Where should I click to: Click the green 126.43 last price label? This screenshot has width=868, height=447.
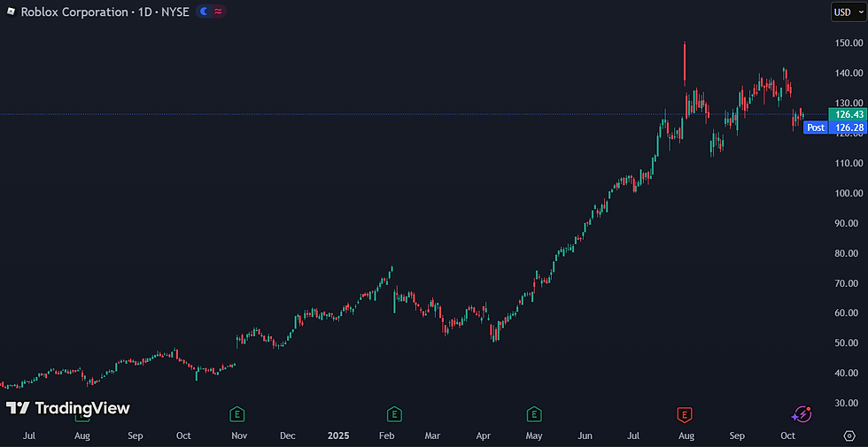(x=847, y=114)
